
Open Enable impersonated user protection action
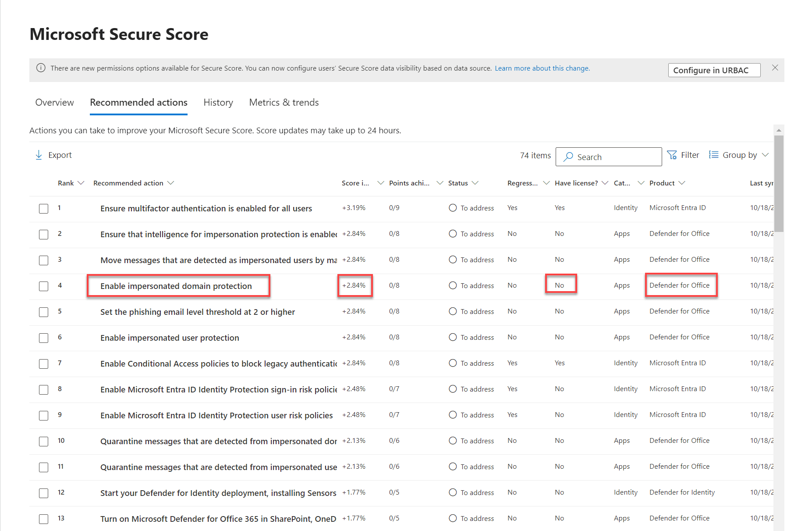170,338
